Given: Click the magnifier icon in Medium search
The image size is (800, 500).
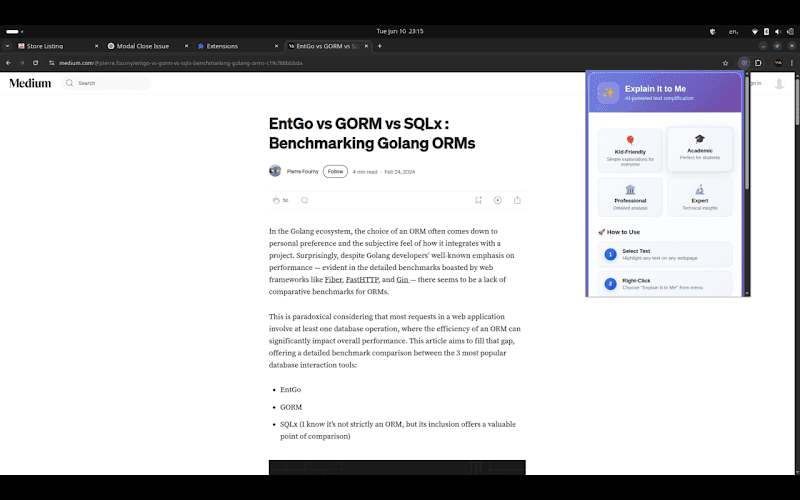Looking at the screenshot, I should coord(69,83).
